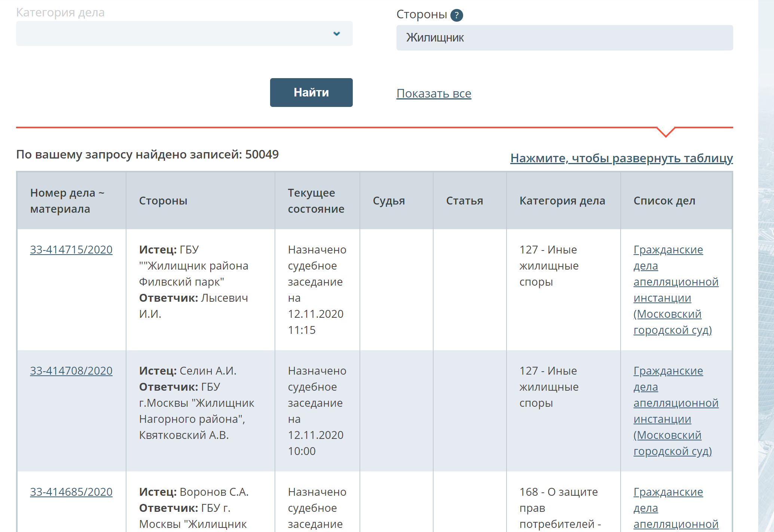Open case 33-414685/2020
The width and height of the screenshot is (774, 532).
click(x=71, y=492)
